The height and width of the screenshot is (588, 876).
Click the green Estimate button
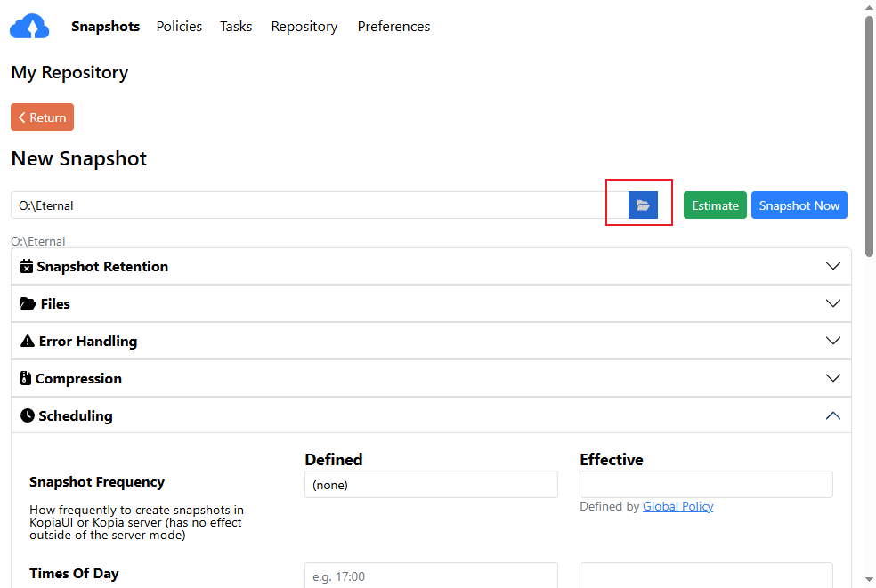coord(715,205)
